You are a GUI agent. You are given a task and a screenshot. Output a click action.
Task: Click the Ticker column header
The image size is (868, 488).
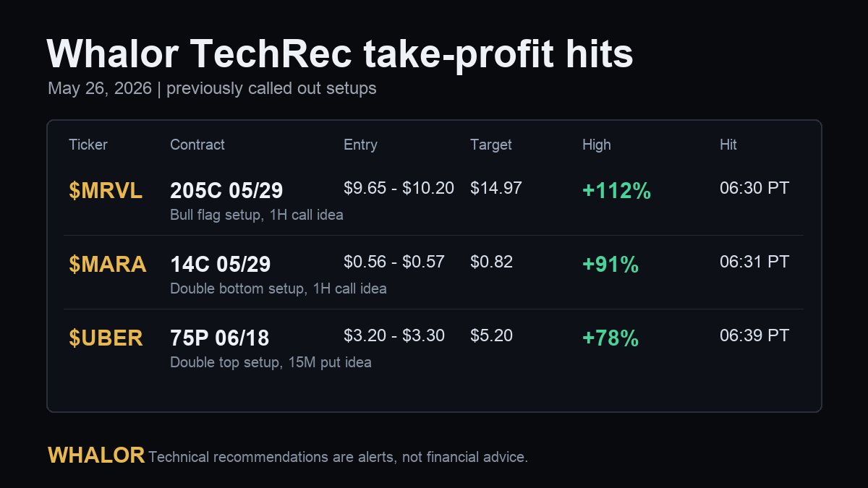[x=88, y=145]
